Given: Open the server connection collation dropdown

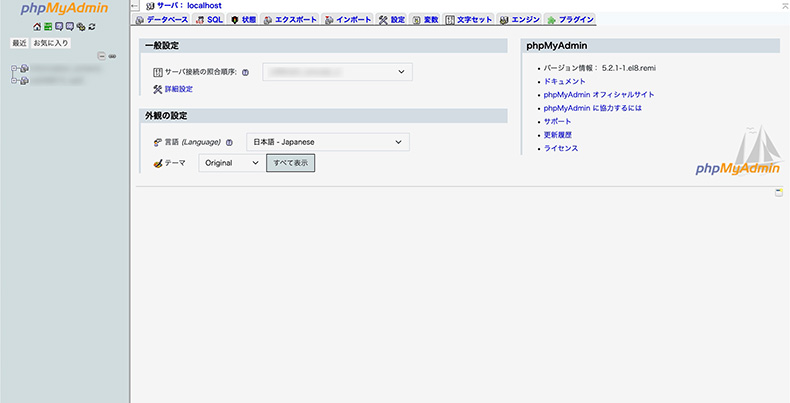Looking at the screenshot, I should 337,72.
